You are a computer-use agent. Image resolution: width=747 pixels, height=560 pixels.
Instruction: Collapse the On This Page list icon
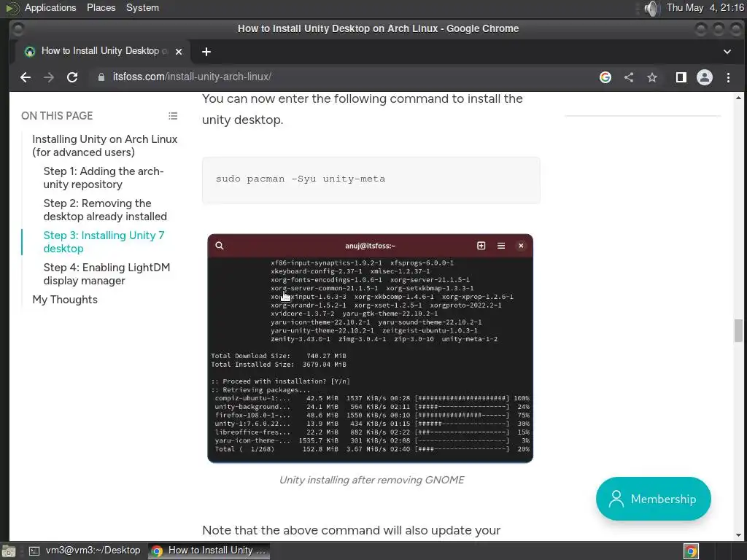tap(173, 116)
